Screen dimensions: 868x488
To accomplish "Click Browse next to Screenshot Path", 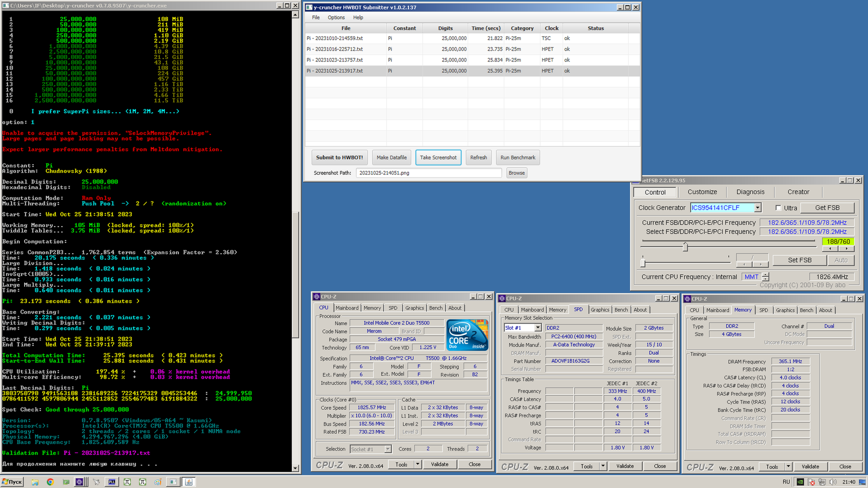I will (516, 173).
